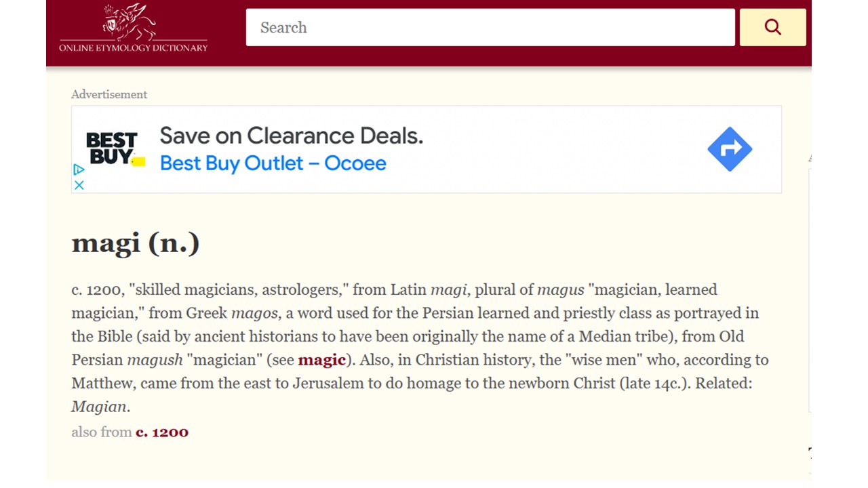Click the blue directions arrow in the ad
868x488 pixels.
730,149
